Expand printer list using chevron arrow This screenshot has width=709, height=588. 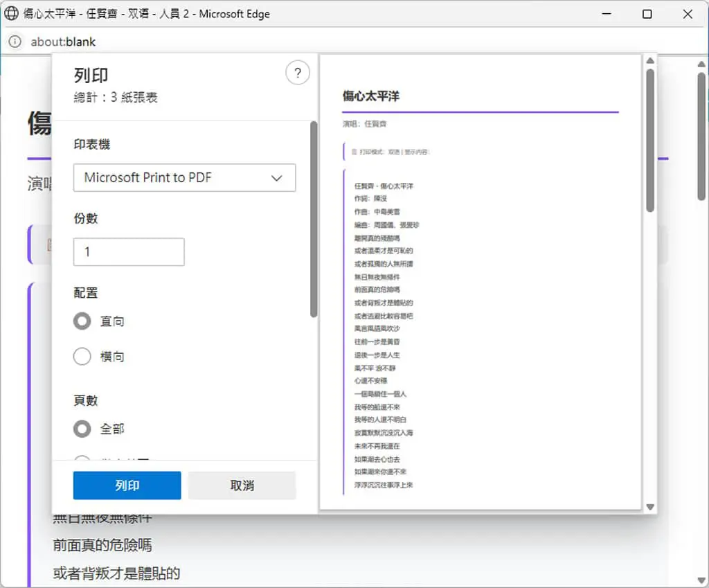(277, 178)
